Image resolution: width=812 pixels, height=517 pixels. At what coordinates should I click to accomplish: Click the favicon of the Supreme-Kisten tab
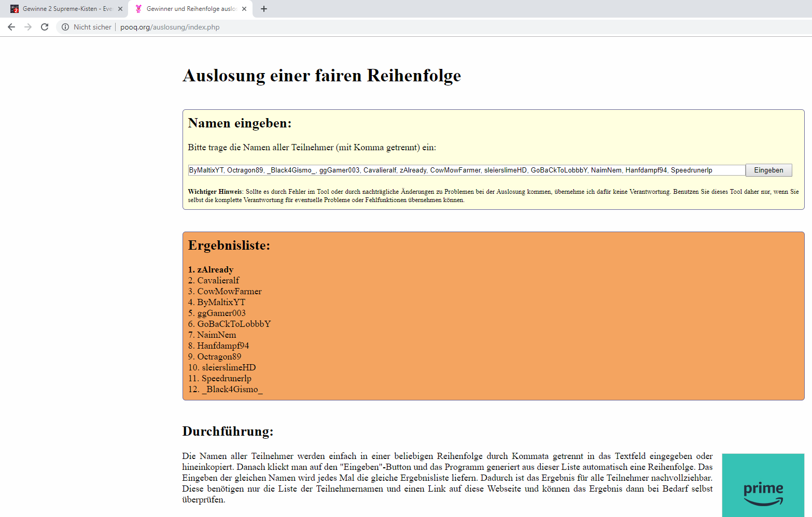(x=15, y=9)
